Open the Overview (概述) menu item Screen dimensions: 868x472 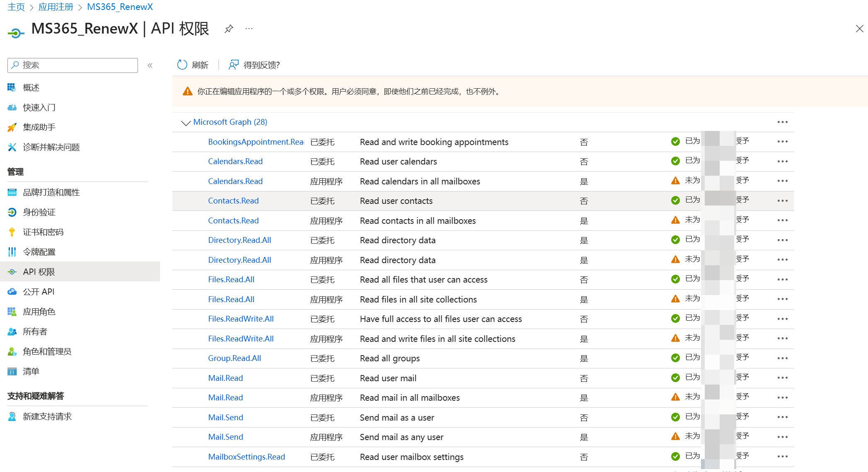31,87
